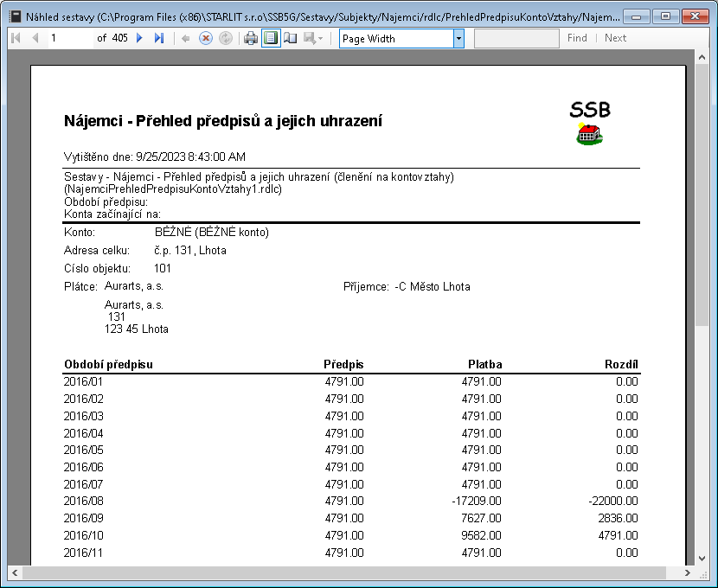Open the export format dropdown
Viewport: 718px width, 588px height.
click(313, 38)
